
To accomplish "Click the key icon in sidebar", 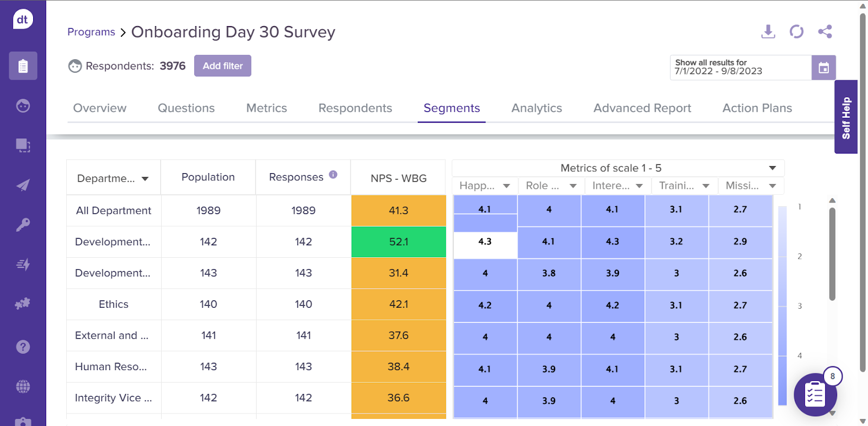I will point(23,225).
